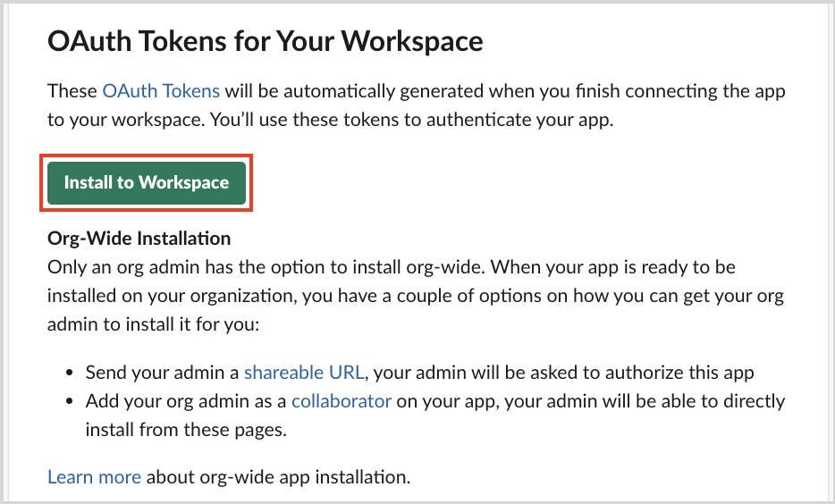Image resolution: width=835 pixels, height=504 pixels.
Task: Click the text 'install from these pages.'
Action: tap(186, 430)
